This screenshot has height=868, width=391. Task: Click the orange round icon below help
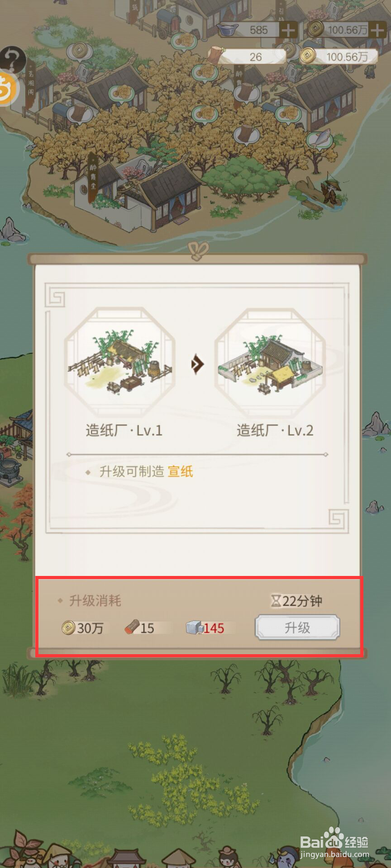pos(8,88)
